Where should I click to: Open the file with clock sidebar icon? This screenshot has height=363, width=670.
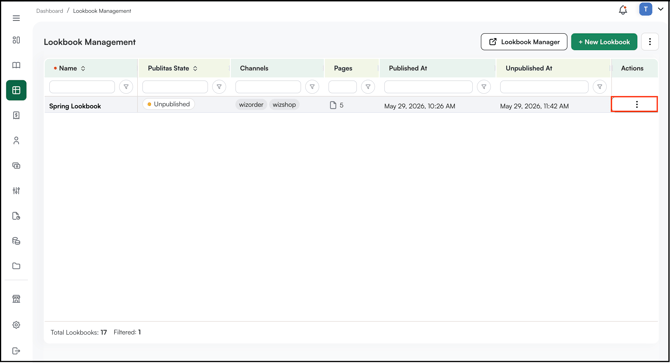tap(16, 216)
